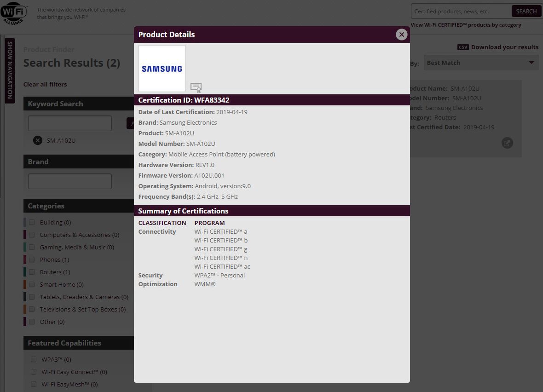The height and width of the screenshot is (392, 543).
Task: Click the CSV download icon
Action: pyautogui.click(x=463, y=47)
